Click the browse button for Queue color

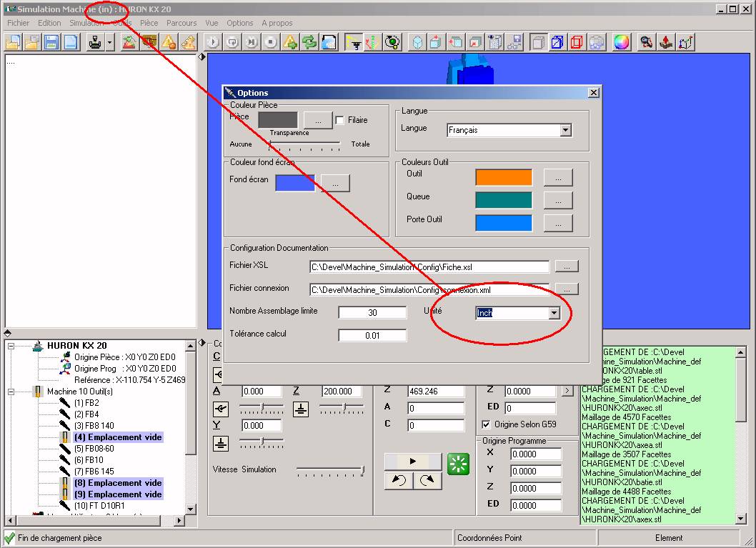pyautogui.click(x=558, y=200)
